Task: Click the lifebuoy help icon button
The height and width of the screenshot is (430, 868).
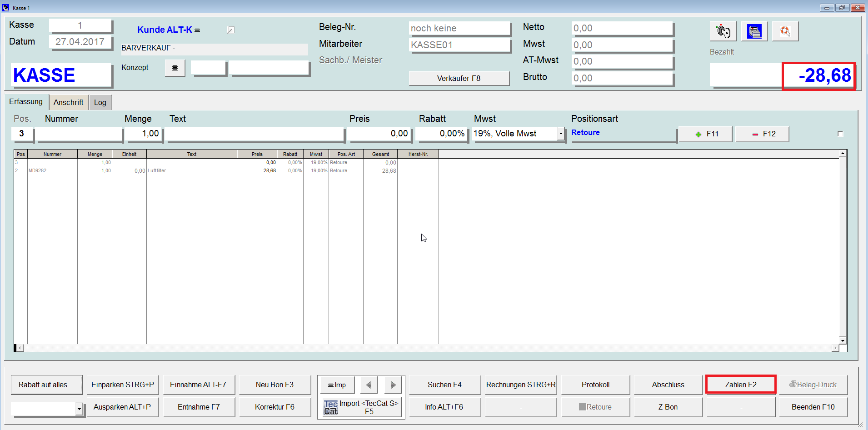Action: tap(785, 31)
